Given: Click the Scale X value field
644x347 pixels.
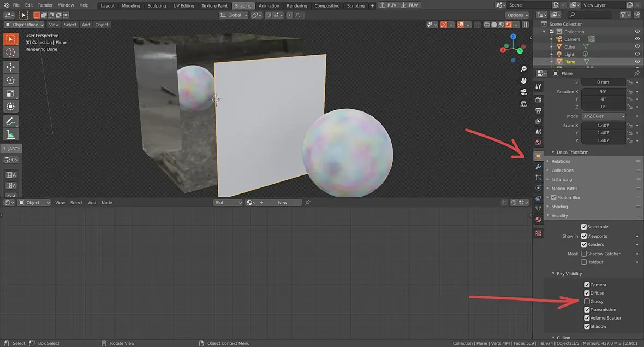Looking at the screenshot, I should 603,126.
